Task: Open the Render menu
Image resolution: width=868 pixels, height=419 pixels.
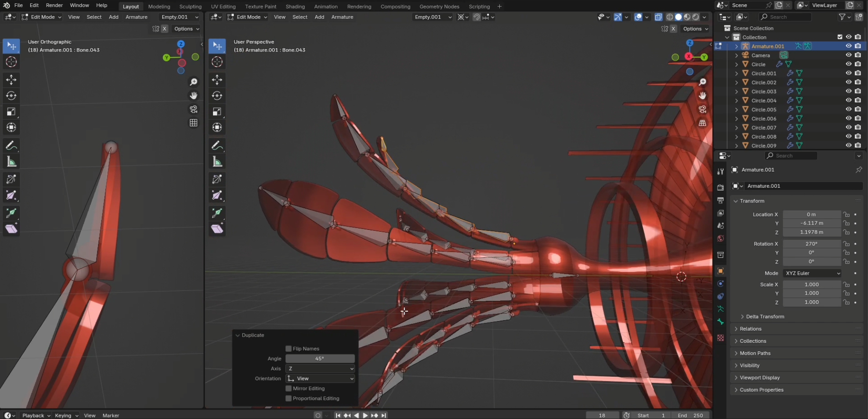Action: [x=54, y=5]
